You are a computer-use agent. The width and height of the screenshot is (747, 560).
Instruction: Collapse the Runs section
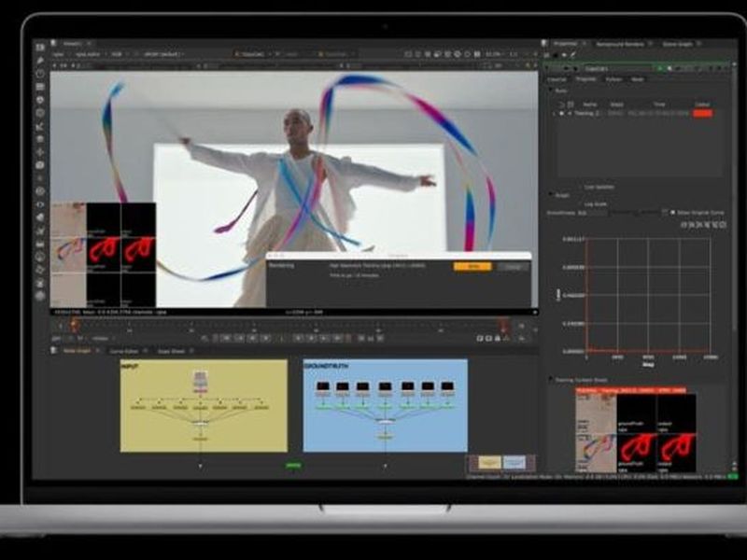[x=551, y=91]
